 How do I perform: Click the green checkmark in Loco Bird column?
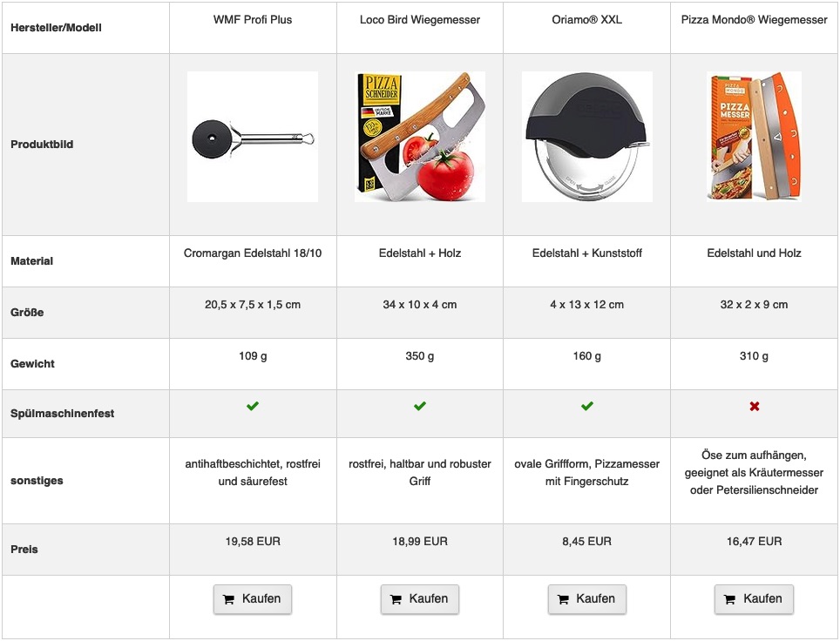click(x=419, y=406)
